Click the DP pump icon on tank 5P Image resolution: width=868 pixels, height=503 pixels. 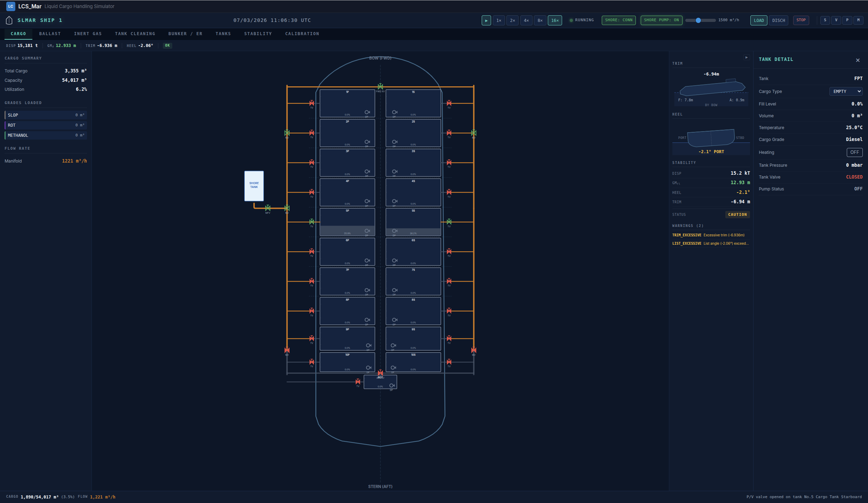[x=366, y=230]
